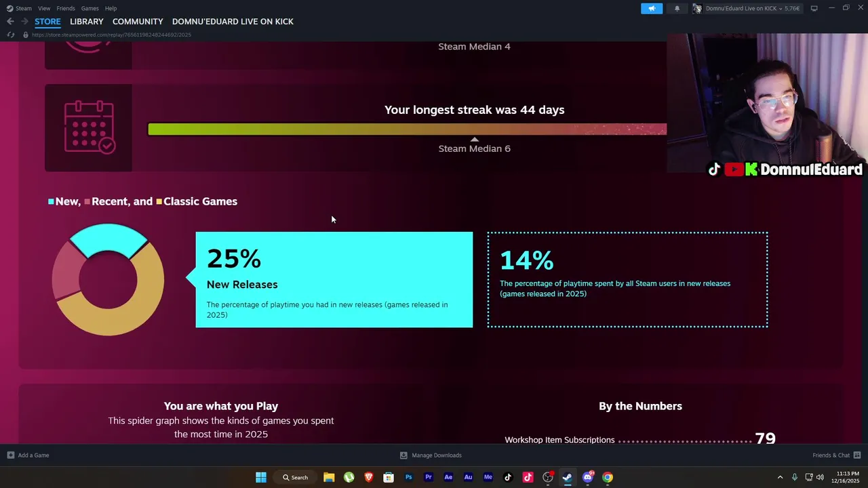Viewport: 868px width, 488px height.
Task: Open the notifications bell
Action: 677,8
